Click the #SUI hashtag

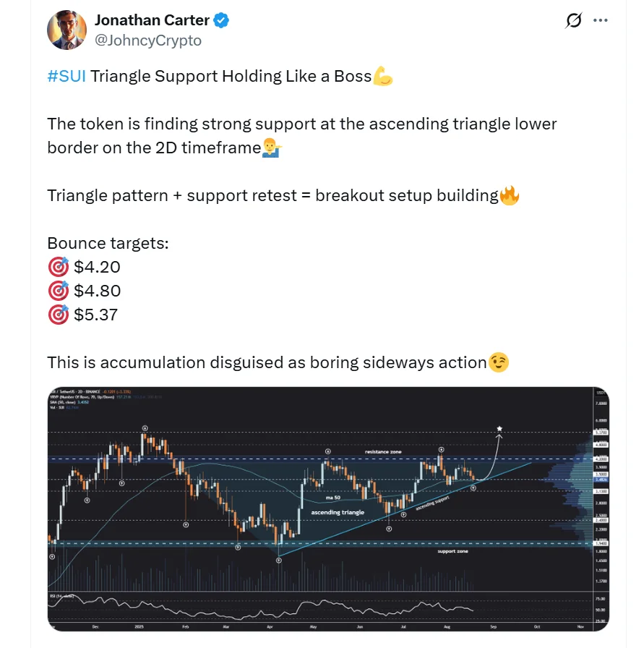[x=64, y=75]
